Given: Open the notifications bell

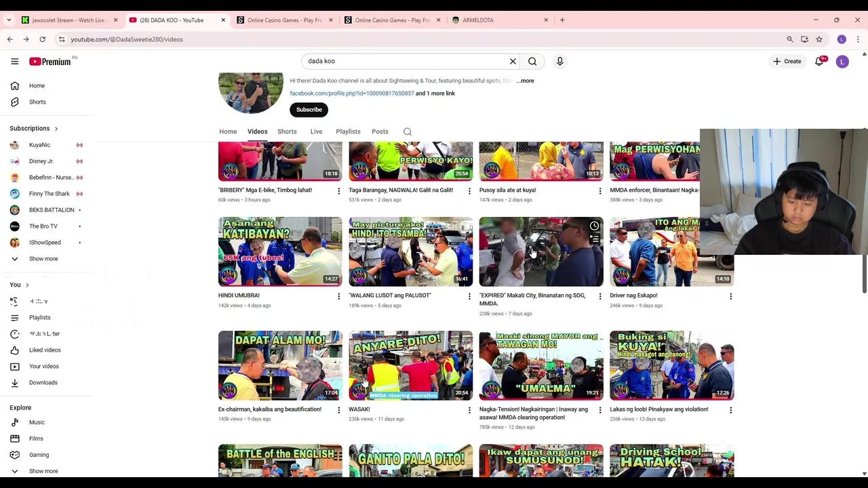Looking at the screenshot, I should coord(819,62).
